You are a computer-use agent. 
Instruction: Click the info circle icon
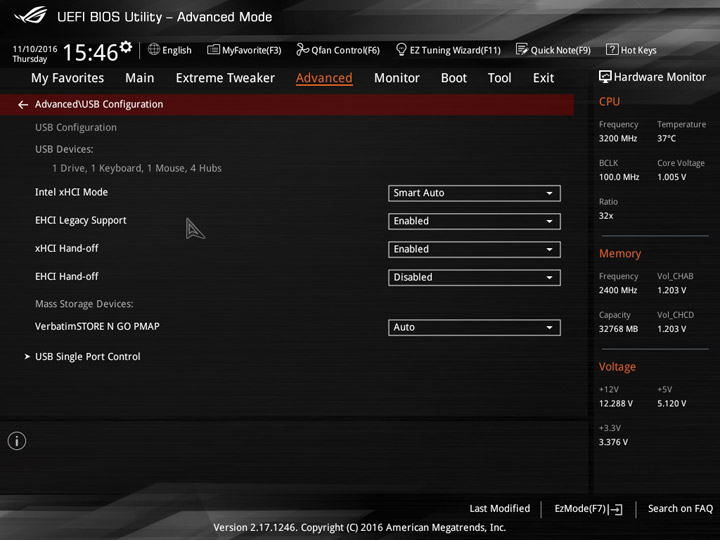[17, 441]
